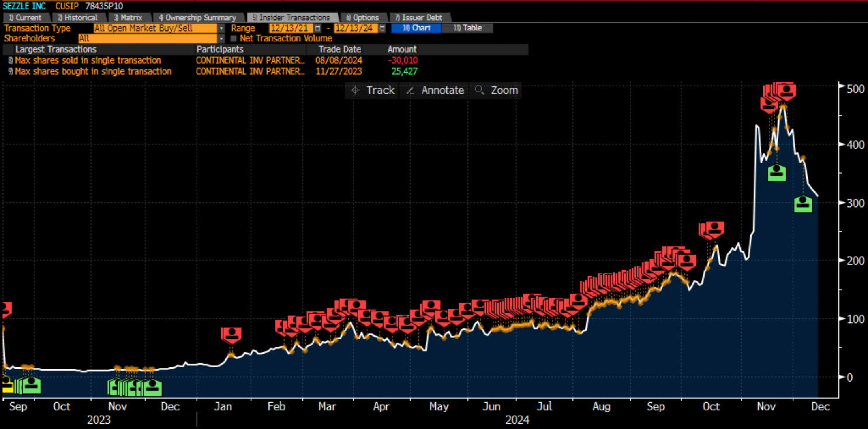The width and height of the screenshot is (868, 429).
Task: Click the 25,427 amount value
Action: coord(404,71)
